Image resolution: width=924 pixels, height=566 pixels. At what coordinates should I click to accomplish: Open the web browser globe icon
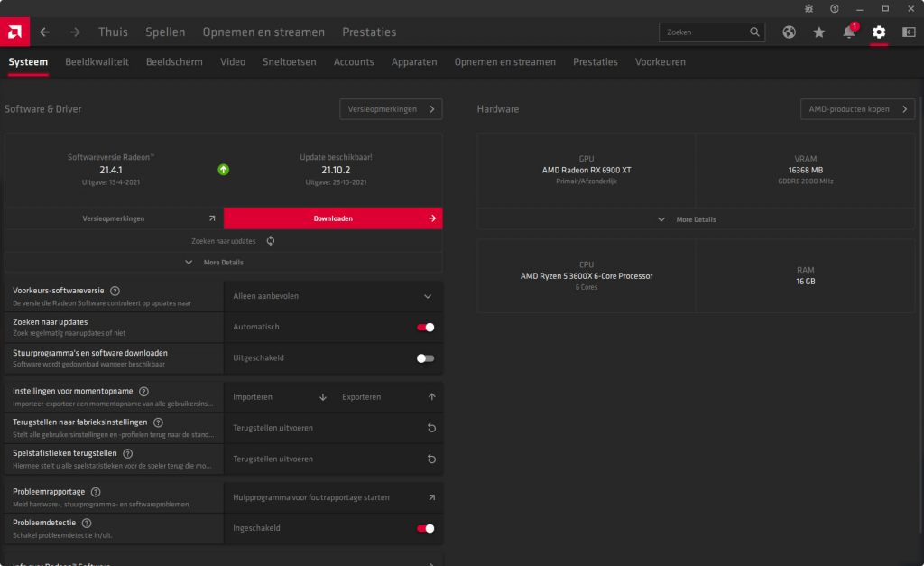tap(789, 32)
